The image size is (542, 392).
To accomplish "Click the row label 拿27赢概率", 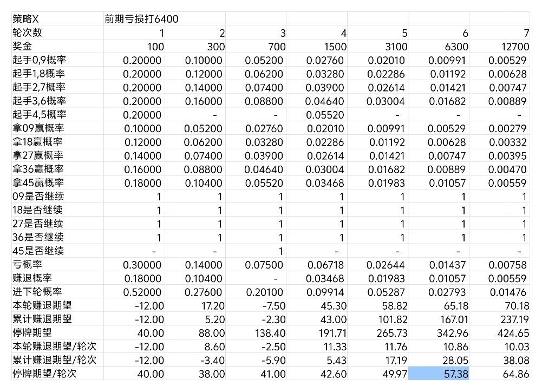I will 38,155.
